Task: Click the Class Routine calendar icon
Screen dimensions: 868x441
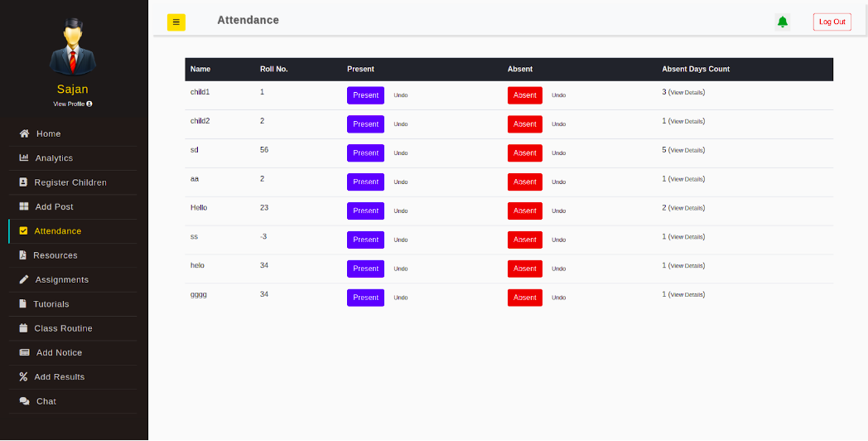Action: click(x=23, y=328)
